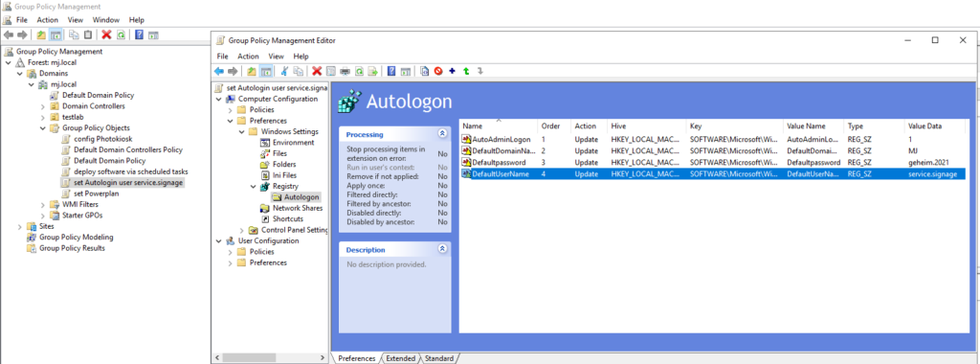Click the Properties icon in Editor toolbar
The width and height of the screenshot is (980, 364).
331,71
